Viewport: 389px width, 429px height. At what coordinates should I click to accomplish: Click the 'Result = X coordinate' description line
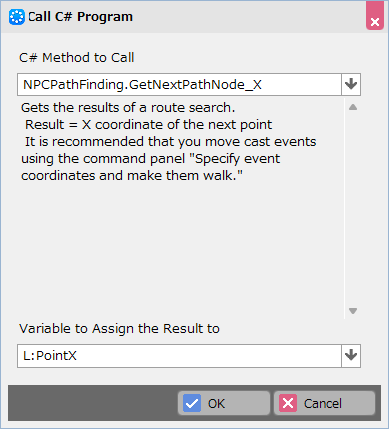coord(148,125)
